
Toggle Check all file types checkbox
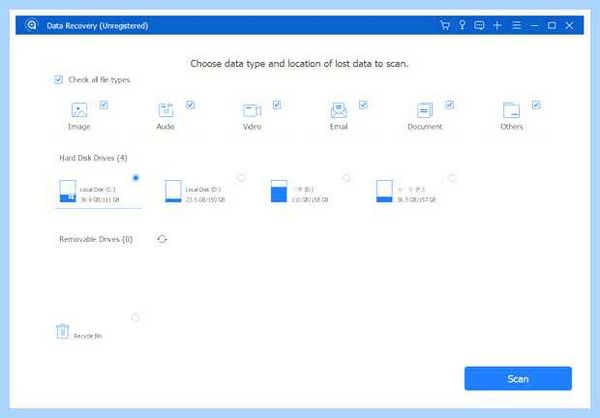coord(59,80)
